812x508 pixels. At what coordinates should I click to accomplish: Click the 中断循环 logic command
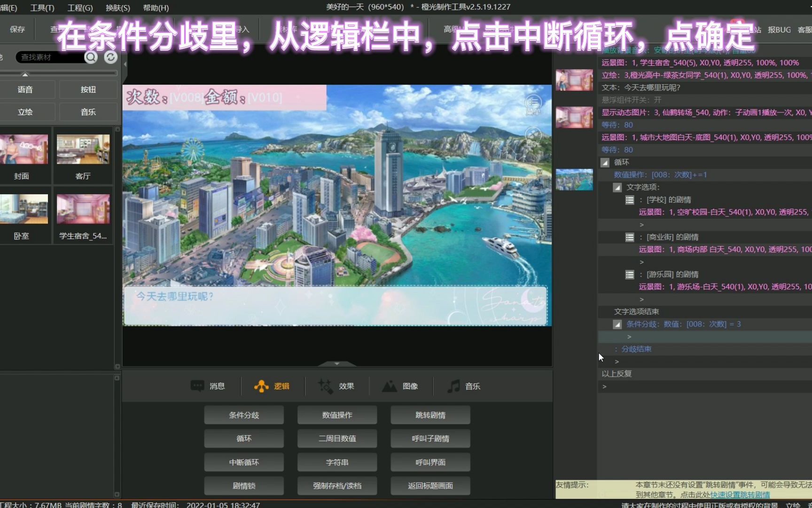click(x=243, y=462)
